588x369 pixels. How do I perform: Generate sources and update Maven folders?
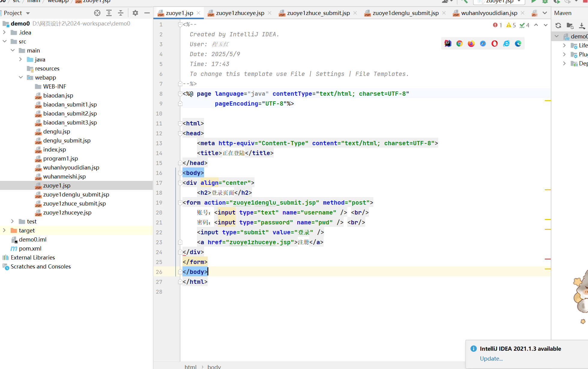570,25
